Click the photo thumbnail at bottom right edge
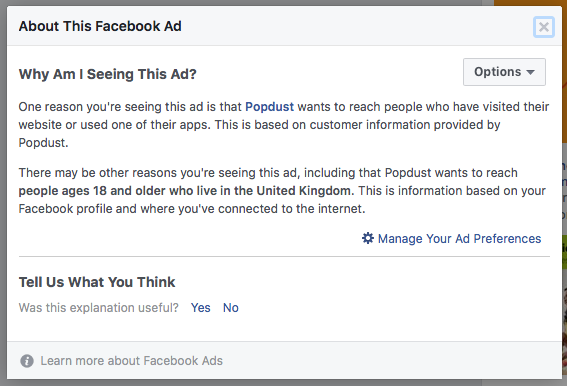The image size is (567, 386). point(564,331)
